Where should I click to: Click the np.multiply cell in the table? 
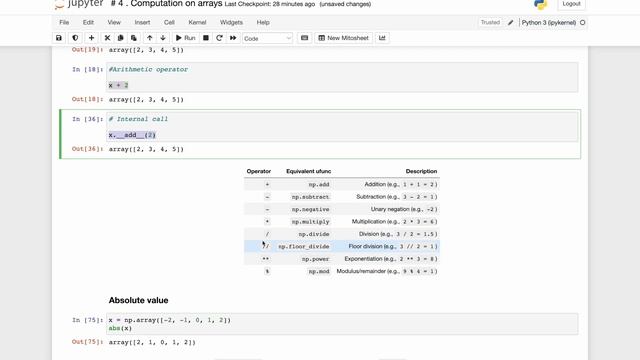point(310,222)
